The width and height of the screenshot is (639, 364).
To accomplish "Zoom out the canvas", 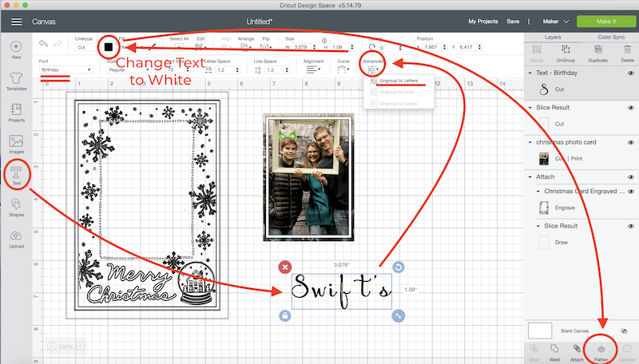I will click(x=52, y=346).
